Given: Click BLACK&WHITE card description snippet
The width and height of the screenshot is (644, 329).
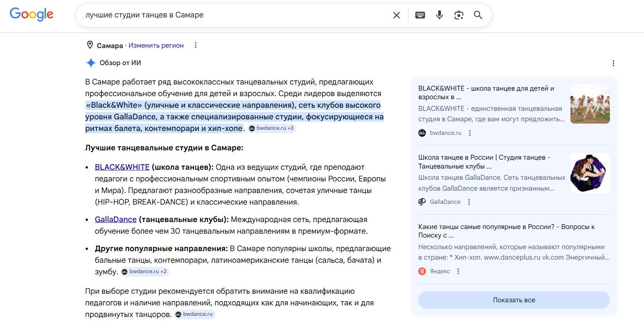Looking at the screenshot, I should click(491, 114).
